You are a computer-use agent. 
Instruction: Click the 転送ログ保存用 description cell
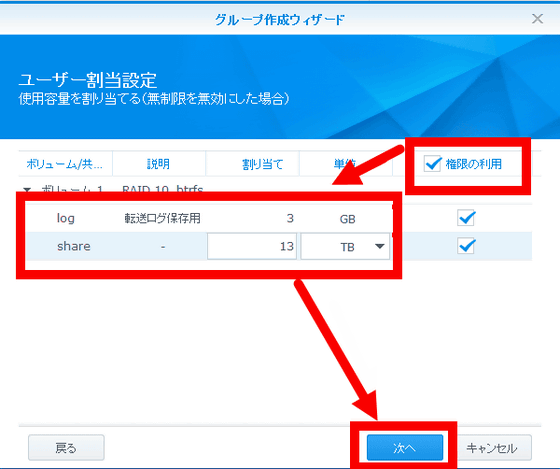162,218
